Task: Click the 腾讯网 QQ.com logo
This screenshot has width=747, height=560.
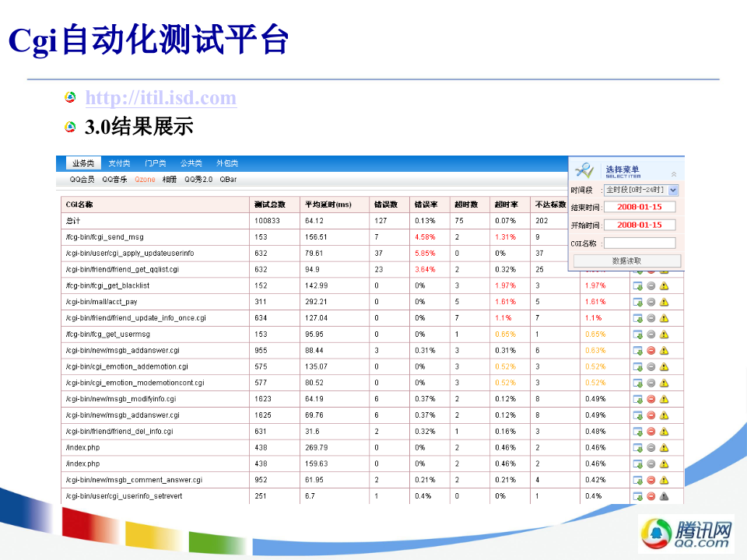Action: pos(688,534)
